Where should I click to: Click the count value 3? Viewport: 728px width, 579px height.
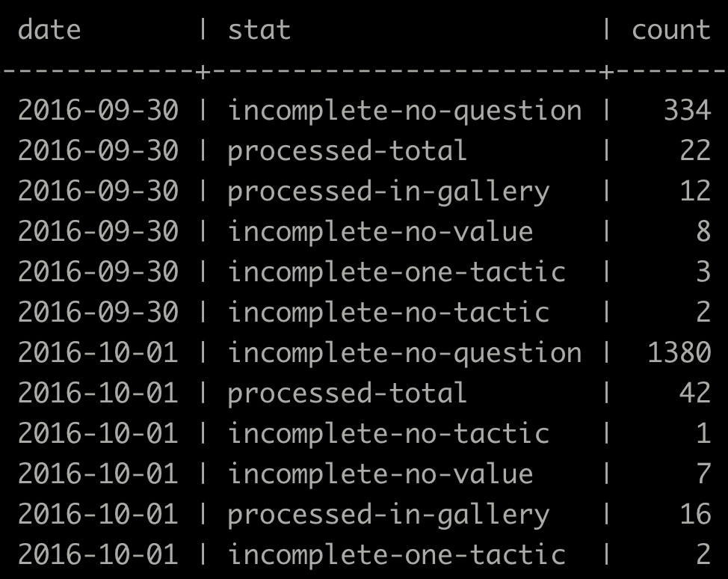(x=703, y=272)
